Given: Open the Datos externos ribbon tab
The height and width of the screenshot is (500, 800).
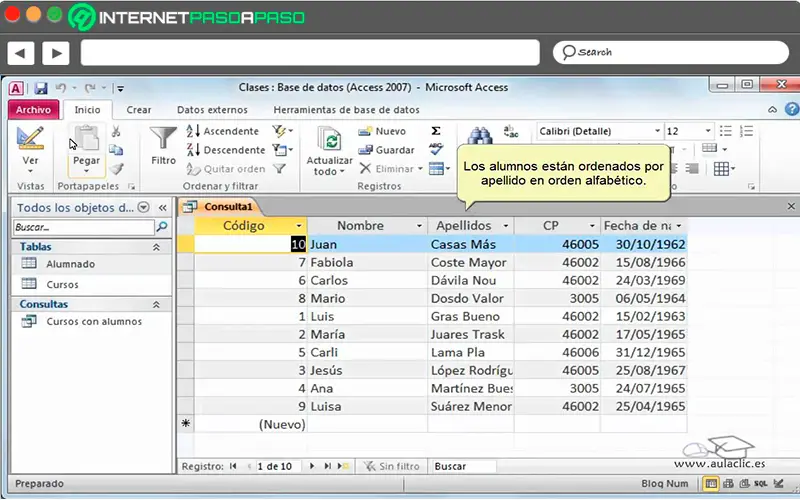Looking at the screenshot, I should pos(212,110).
